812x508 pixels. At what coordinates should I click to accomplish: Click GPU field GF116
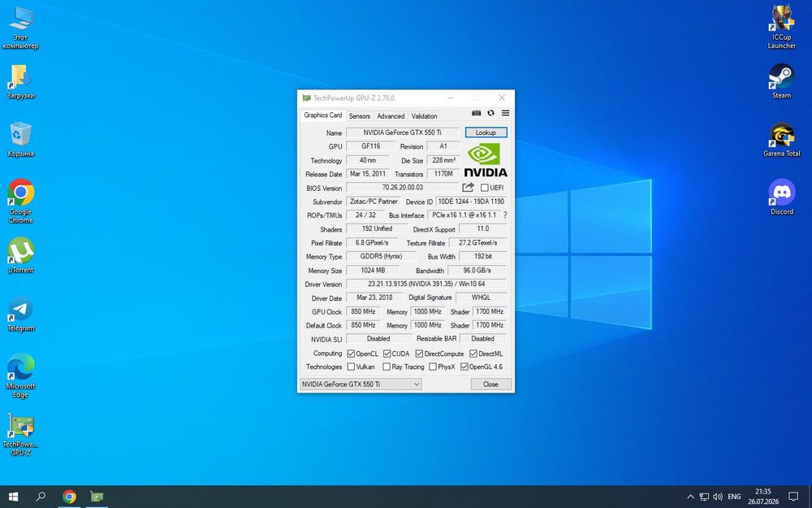pyautogui.click(x=371, y=146)
